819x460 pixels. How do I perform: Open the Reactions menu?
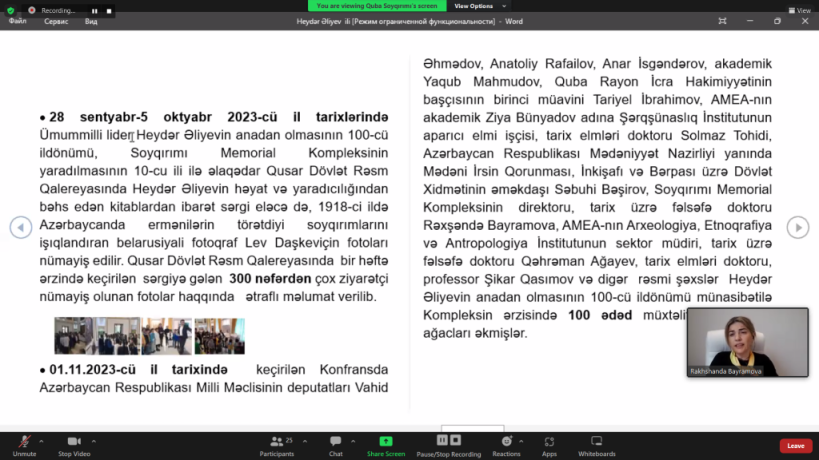click(506, 446)
